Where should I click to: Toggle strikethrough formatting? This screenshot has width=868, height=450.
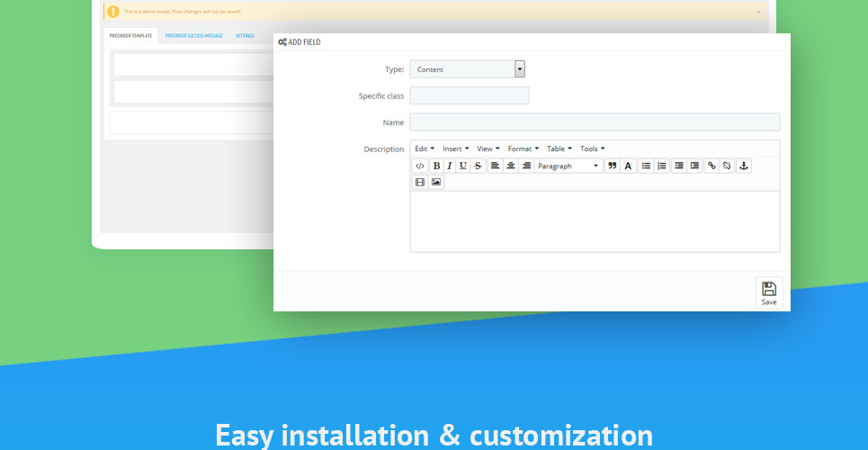coord(478,166)
